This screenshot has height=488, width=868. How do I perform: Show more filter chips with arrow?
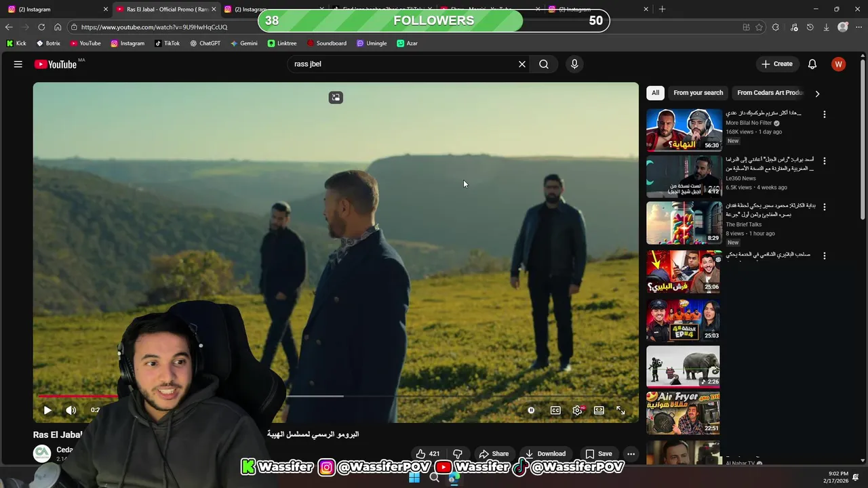coord(817,94)
